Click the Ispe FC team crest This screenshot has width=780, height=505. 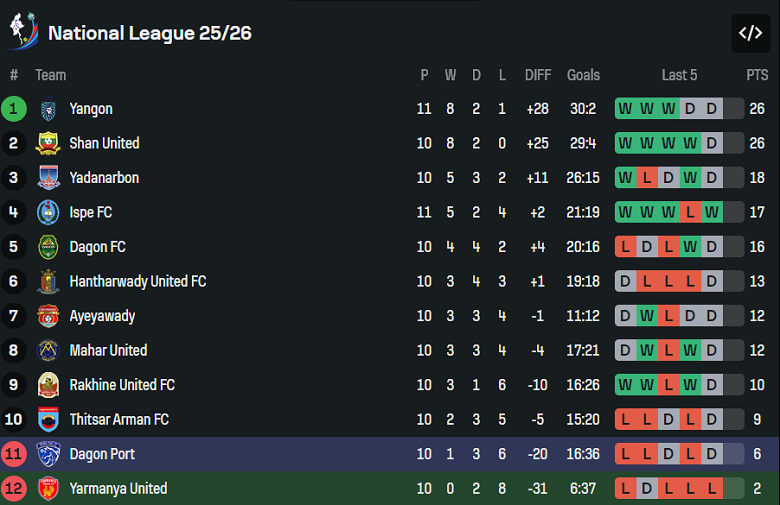point(48,212)
